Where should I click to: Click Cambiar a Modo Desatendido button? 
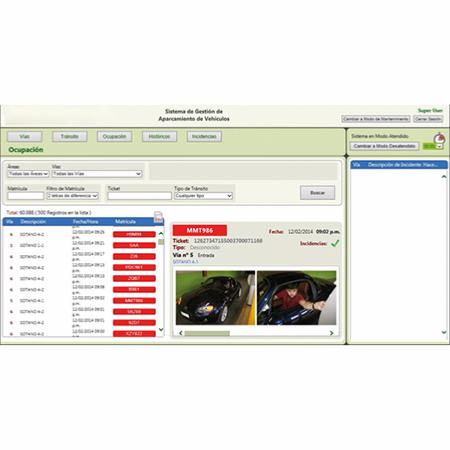tap(384, 146)
